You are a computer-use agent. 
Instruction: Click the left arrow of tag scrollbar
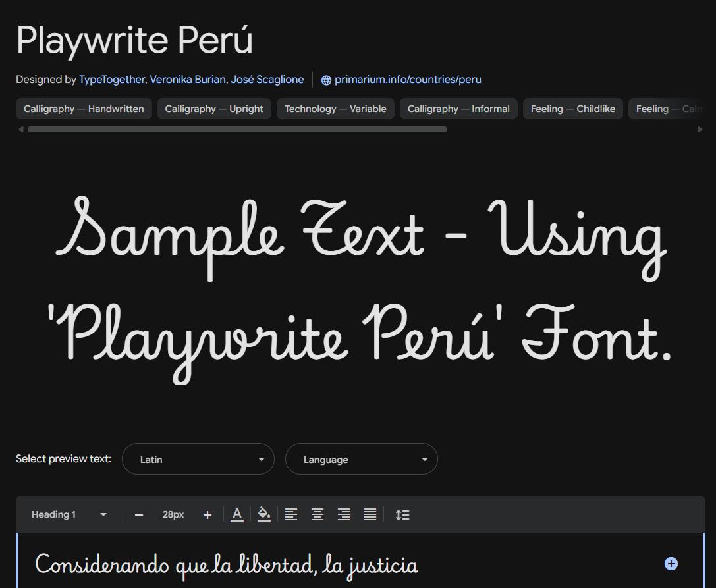point(20,130)
